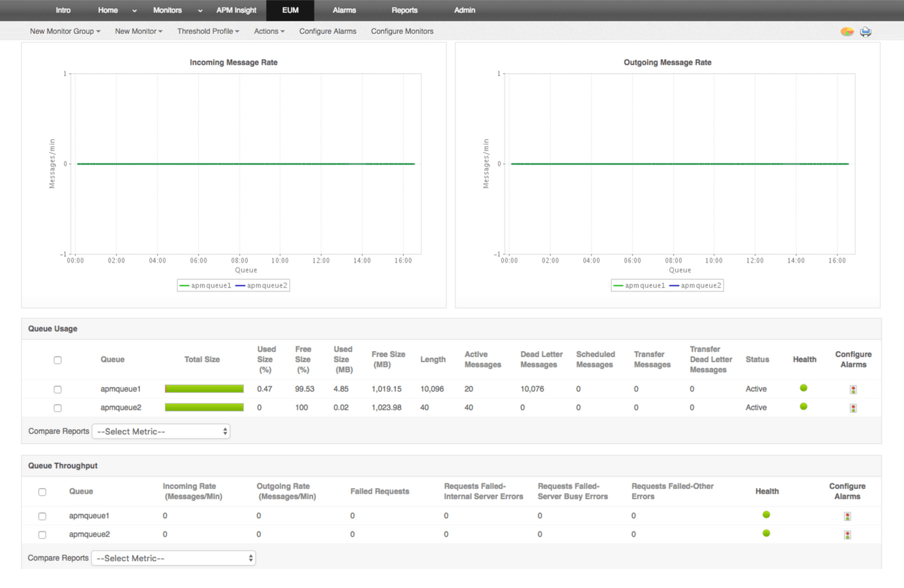The image size is (904, 588).
Task: Click Used Size MB value 4.85
Action: (x=341, y=389)
